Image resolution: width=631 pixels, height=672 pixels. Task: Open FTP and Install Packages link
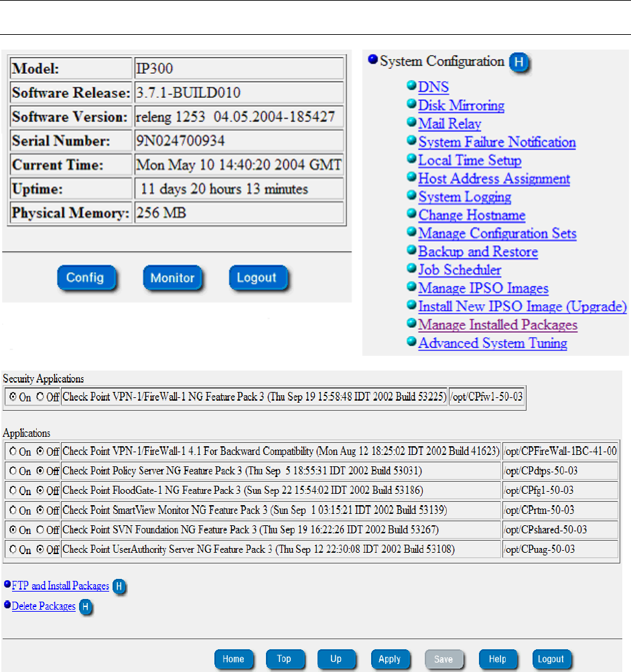click(60, 586)
